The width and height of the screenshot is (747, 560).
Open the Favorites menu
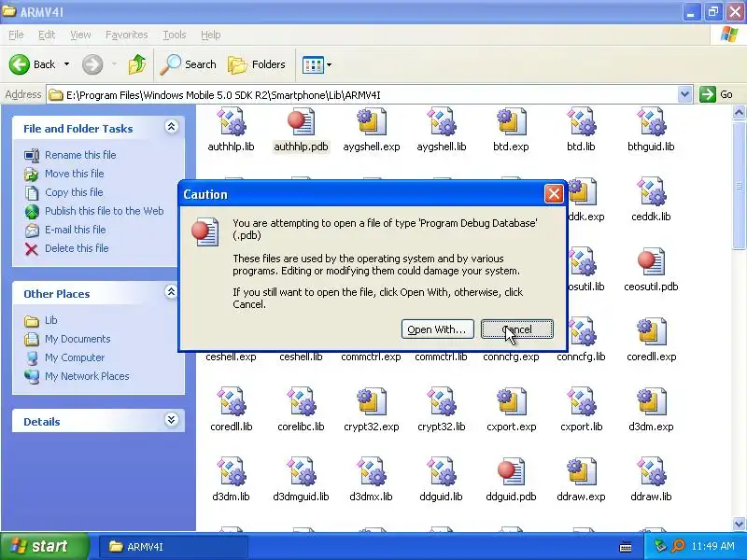coord(127,35)
